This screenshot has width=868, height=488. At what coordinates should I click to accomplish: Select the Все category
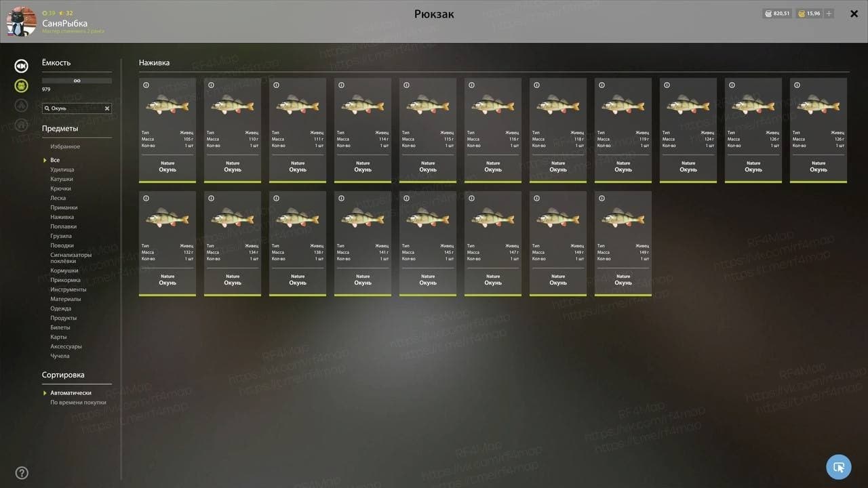click(x=55, y=160)
